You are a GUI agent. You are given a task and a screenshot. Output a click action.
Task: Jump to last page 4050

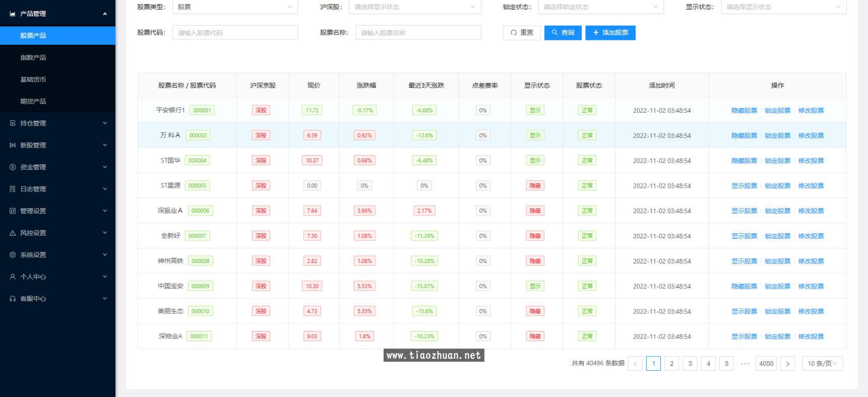tap(766, 363)
